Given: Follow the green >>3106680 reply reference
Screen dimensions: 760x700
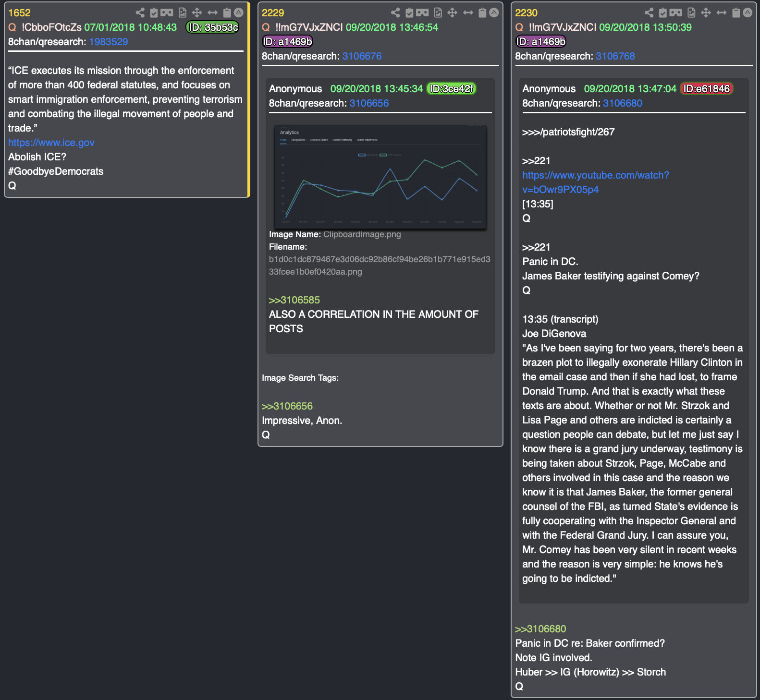Looking at the screenshot, I should [540, 629].
